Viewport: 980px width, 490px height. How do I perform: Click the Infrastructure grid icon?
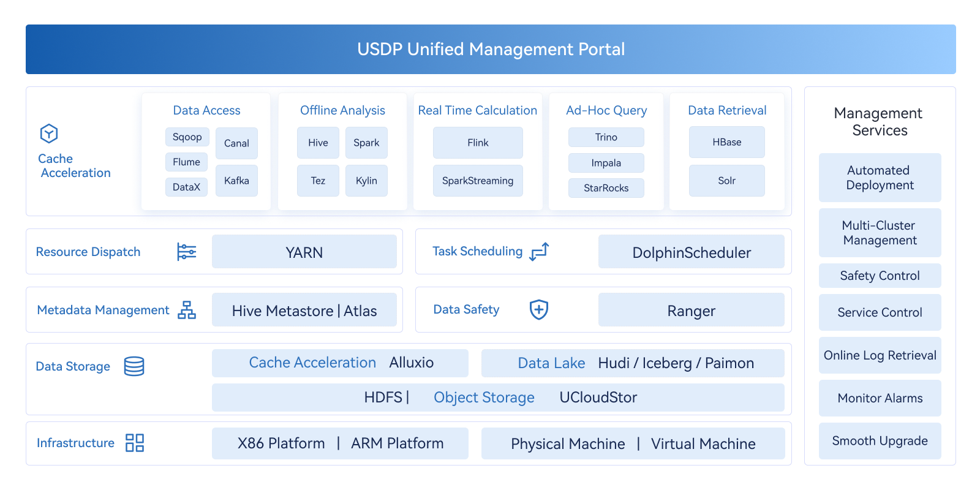pyautogui.click(x=135, y=443)
